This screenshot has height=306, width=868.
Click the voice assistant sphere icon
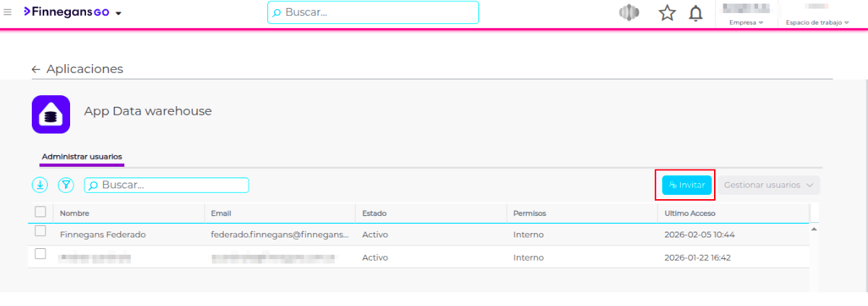[629, 13]
